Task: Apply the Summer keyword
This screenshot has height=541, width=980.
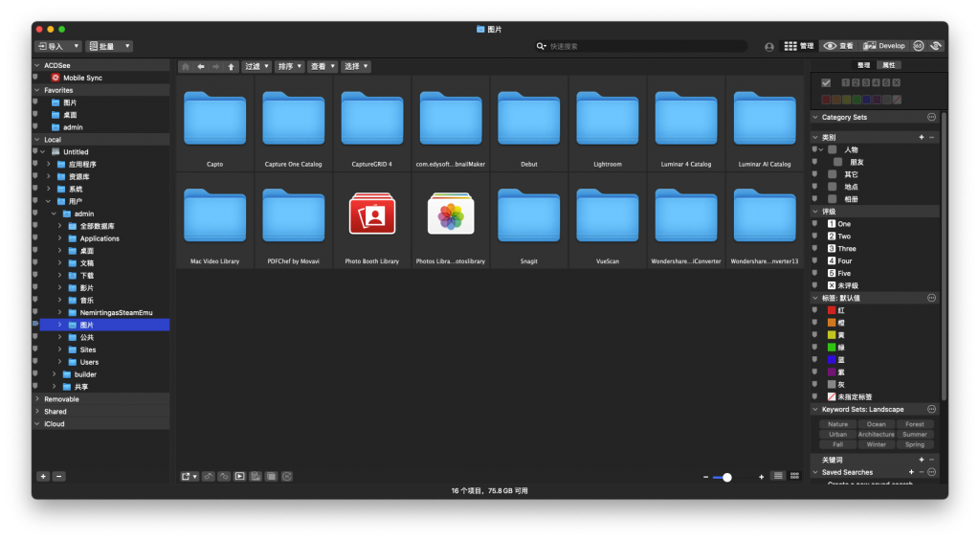Action: tap(914, 434)
